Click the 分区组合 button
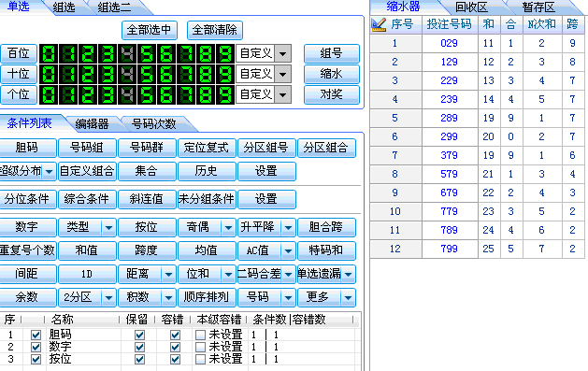 coord(326,148)
